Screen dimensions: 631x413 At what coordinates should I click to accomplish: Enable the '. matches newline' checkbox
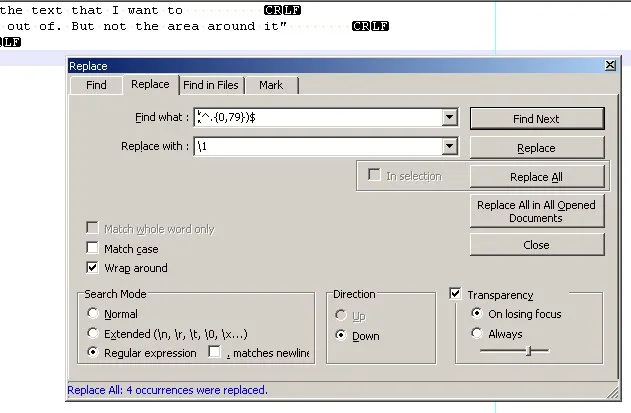214,352
